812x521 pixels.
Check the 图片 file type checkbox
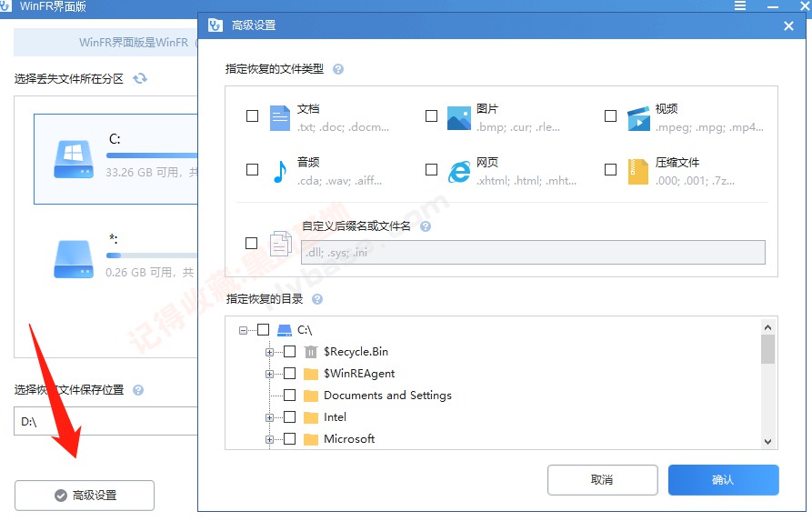click(431, 116)
